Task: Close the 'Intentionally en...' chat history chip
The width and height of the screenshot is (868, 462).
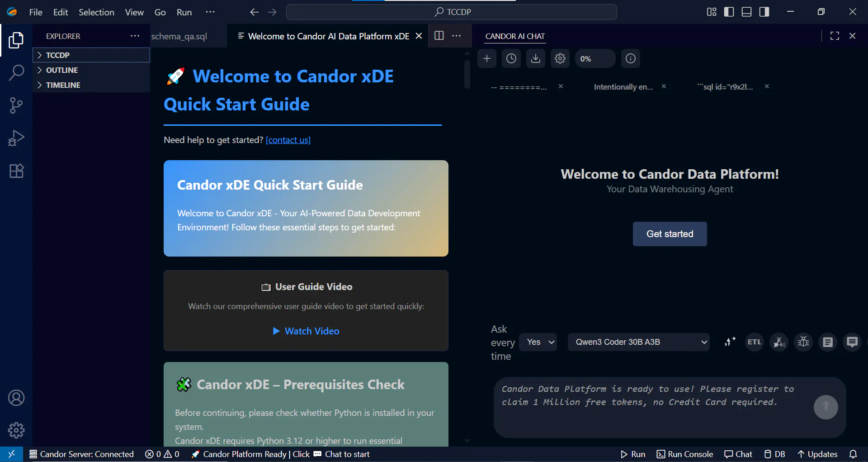Action: point(664,86)
